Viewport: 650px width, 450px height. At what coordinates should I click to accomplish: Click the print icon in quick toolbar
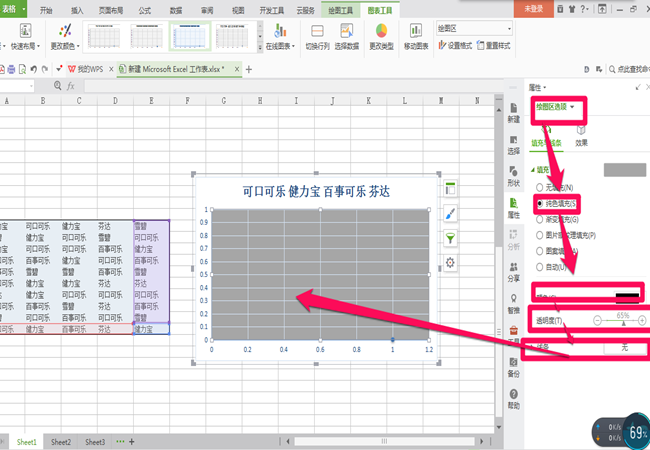[x=11, y=69]
